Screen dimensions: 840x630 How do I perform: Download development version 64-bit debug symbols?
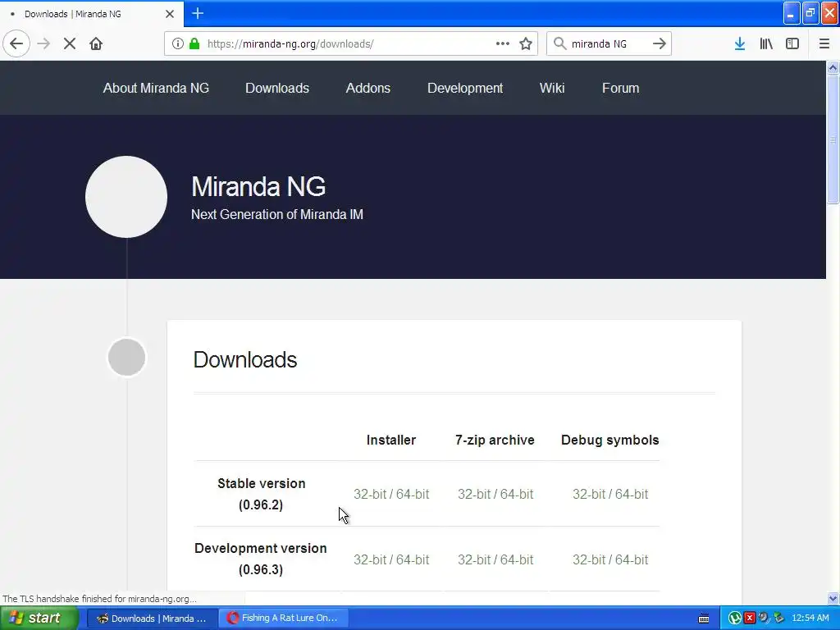coord(632,559)
